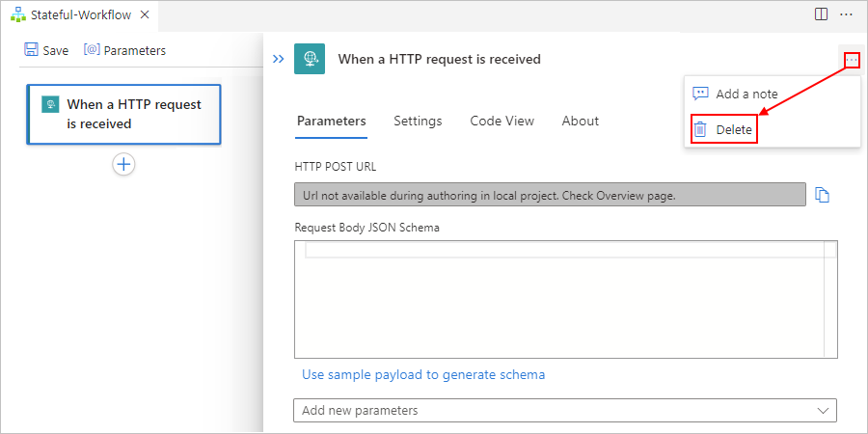Add a step with the plus button
Image resolution: width=868 pixels, height=434 pixels.
[x=123, y=164]
